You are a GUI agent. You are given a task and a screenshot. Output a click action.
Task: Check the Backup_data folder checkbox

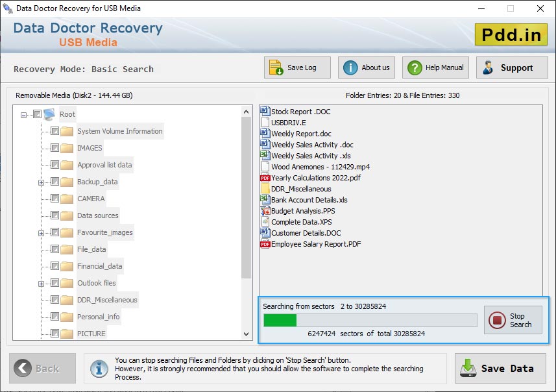54,182
